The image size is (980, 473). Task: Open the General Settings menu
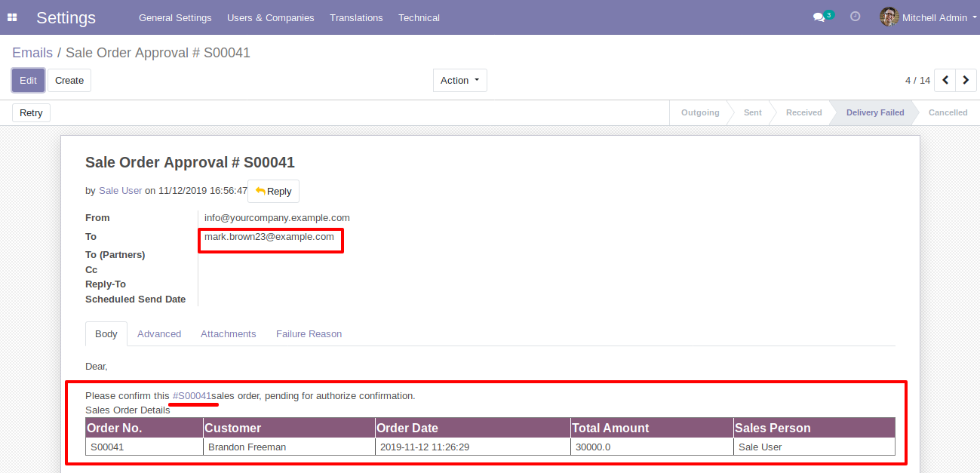(175, 17)
